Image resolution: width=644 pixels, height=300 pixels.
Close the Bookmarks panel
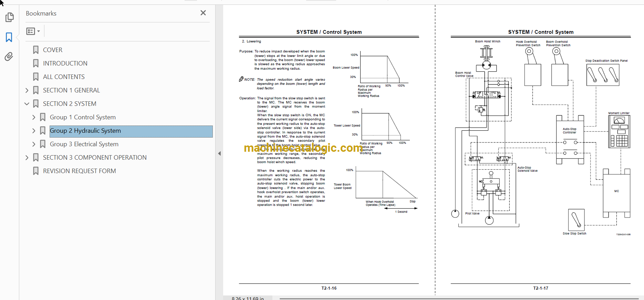[x=203, y=13]
